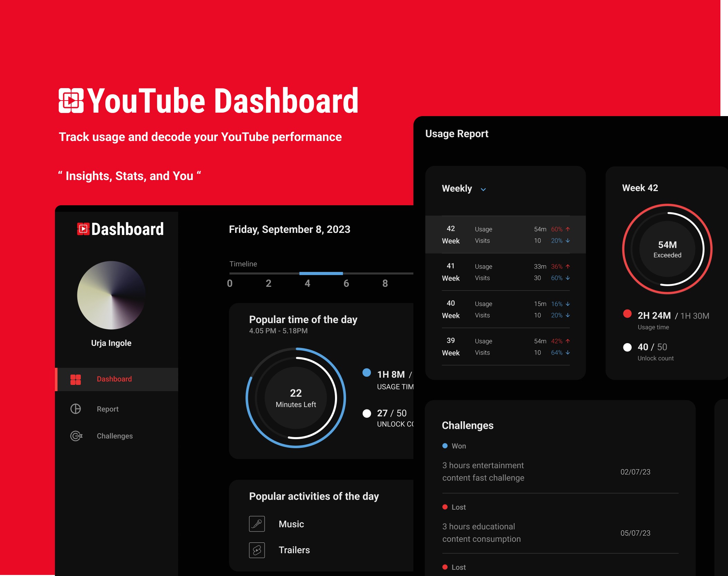Click the blue highlighted Timeline segment
The height and width of the screenshot is (576, 728).
tap(321, 273)
